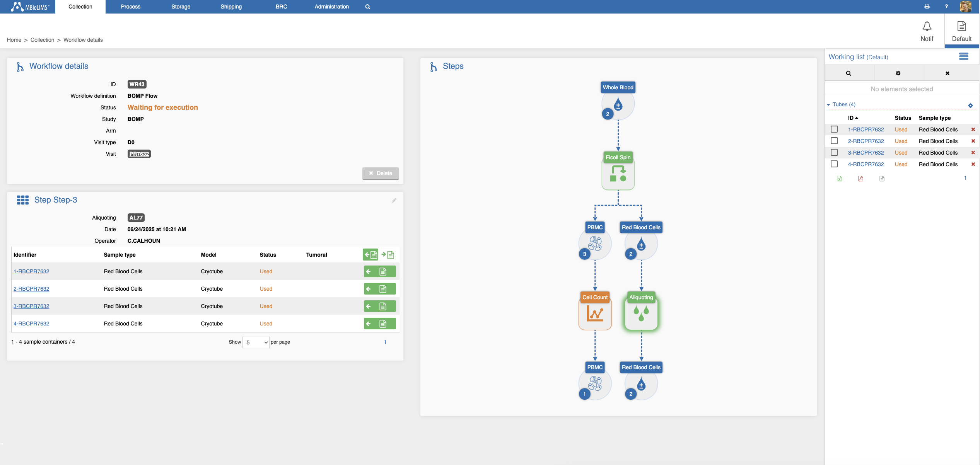Open the per page Show dropdown

(x=256, y=342)
